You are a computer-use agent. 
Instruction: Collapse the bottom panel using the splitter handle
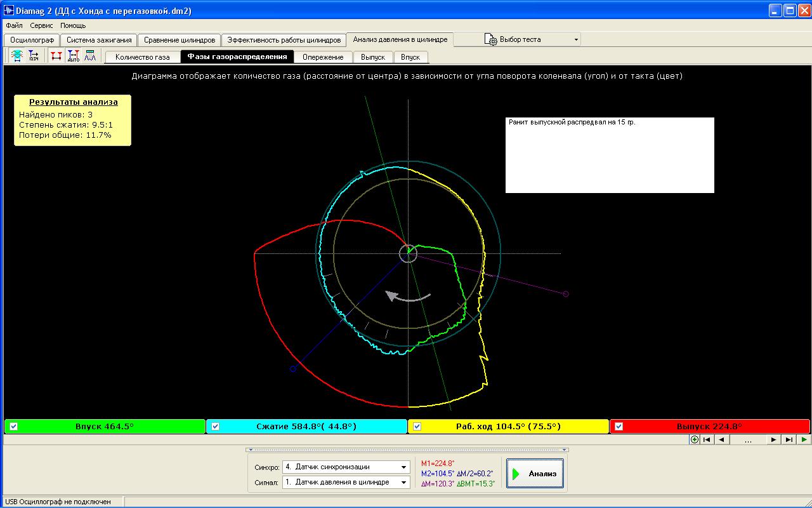click(407, 450)
